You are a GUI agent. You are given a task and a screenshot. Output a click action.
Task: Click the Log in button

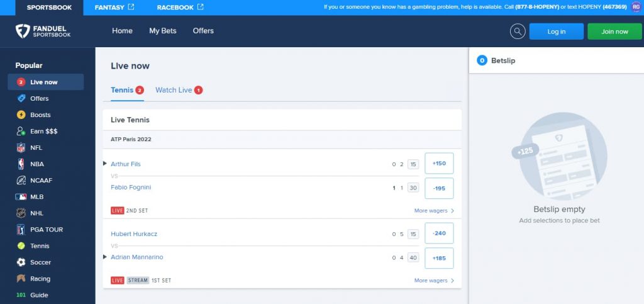556,31
